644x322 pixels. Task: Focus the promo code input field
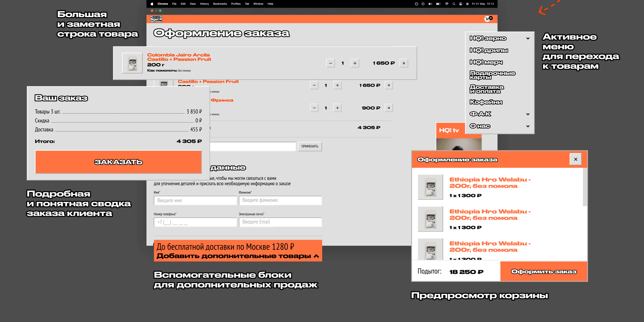point(253,147)
